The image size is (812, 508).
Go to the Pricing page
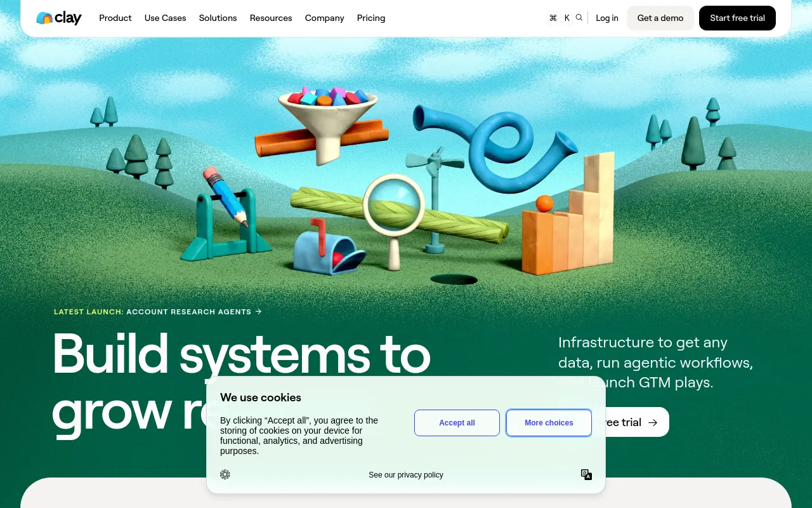coord(371,18)
